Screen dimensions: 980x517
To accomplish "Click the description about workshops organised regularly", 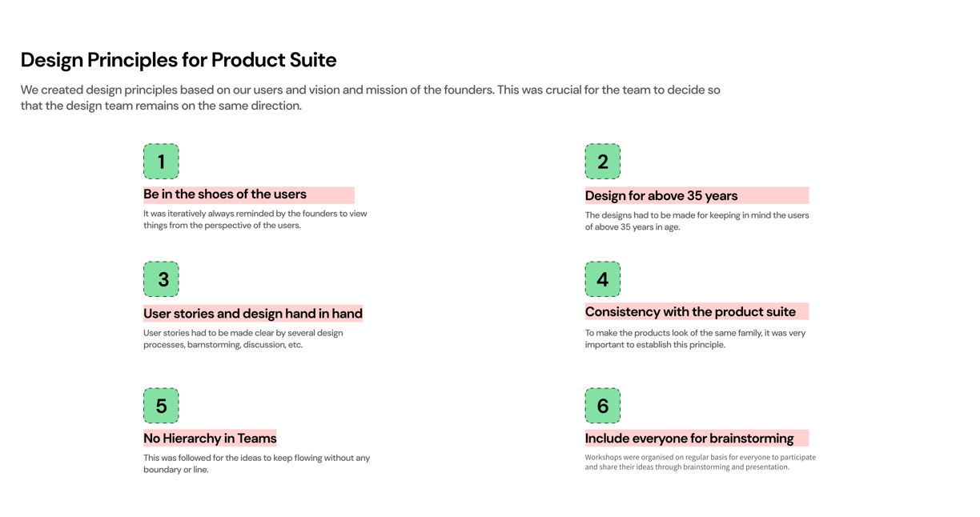I will 700,462.
